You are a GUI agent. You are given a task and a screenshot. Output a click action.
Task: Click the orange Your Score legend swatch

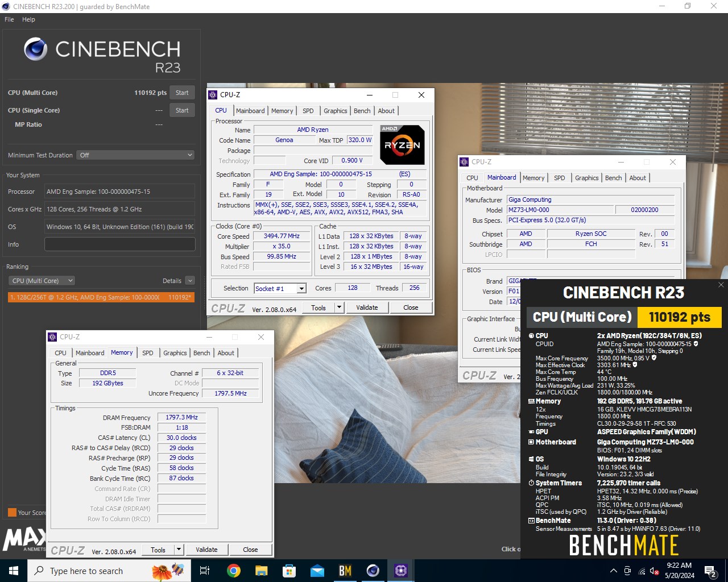pos(12,512)
